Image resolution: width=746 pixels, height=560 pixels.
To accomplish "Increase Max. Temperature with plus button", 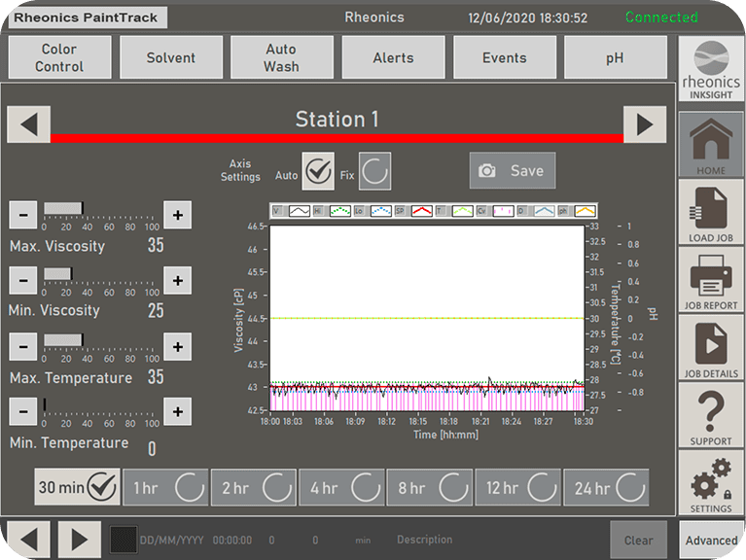I will coord(176,346).
